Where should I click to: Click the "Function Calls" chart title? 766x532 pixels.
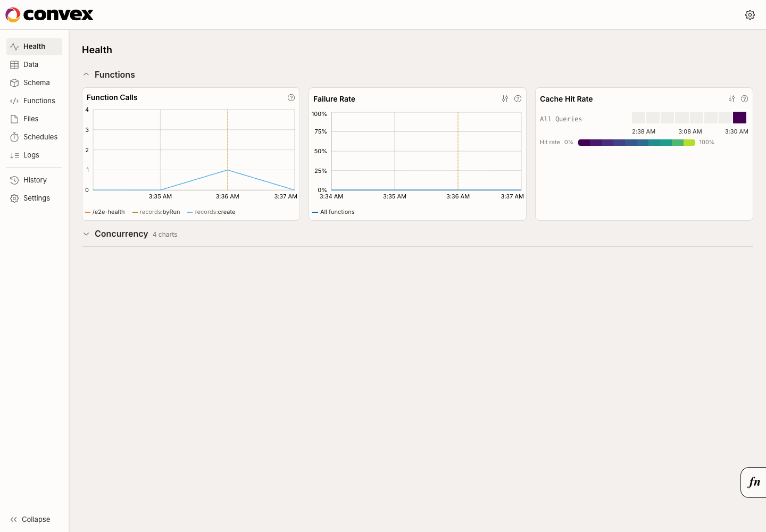112,97
